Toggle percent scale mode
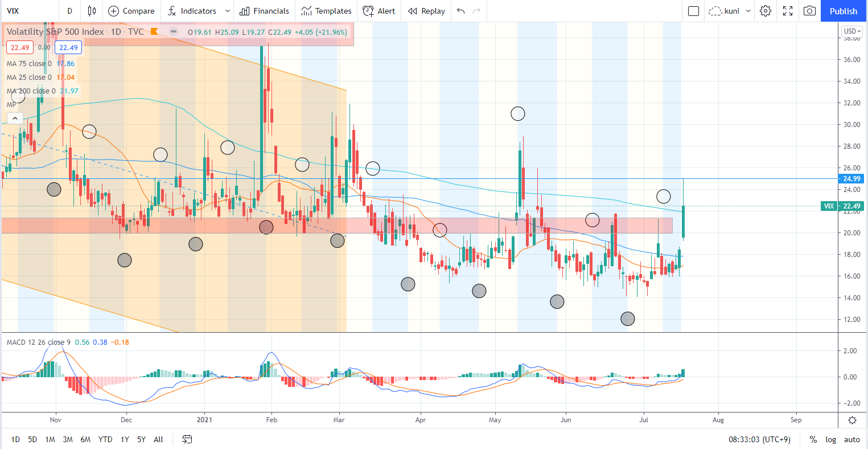 point(813,439)
